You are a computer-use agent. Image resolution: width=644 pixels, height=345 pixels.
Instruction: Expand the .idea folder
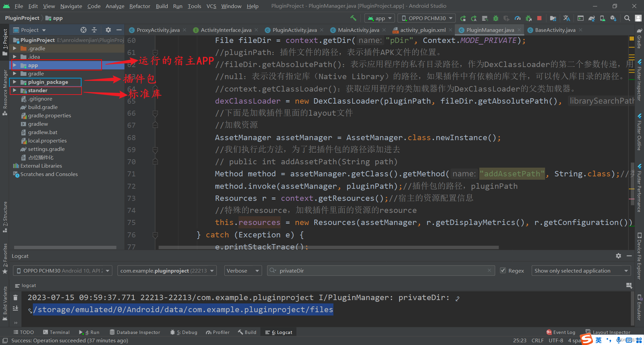click(x=14, y=57)
